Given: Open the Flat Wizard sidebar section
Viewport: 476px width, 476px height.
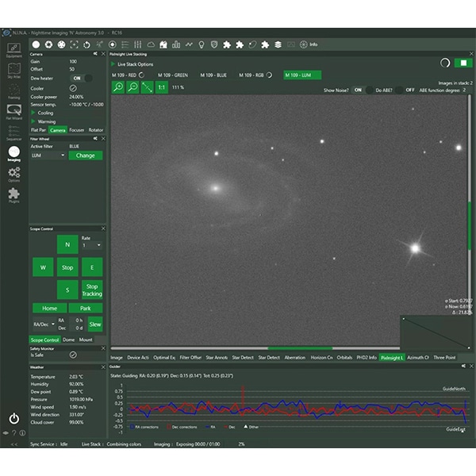Looking at the screenshot, I should pyautogui.click(x=14, y=112).
